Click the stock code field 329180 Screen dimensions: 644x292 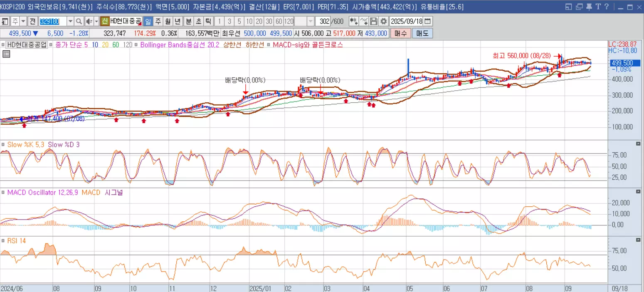52,21
